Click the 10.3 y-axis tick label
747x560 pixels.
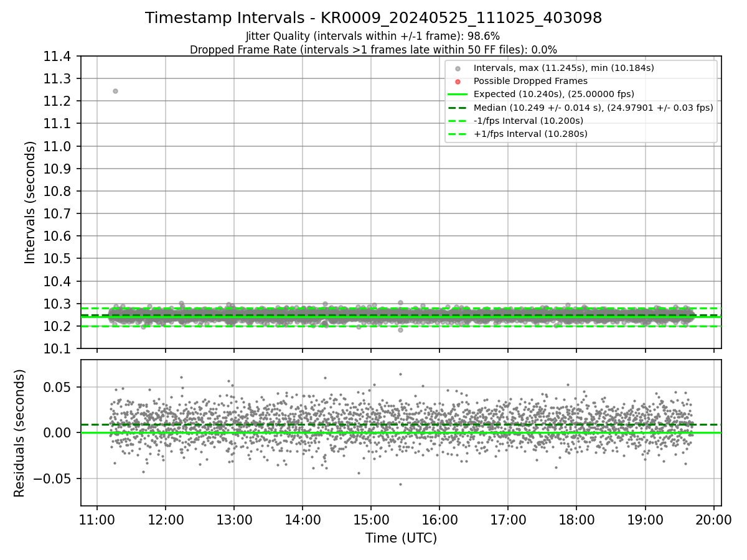pyautogui.click(x=57, y=304)
